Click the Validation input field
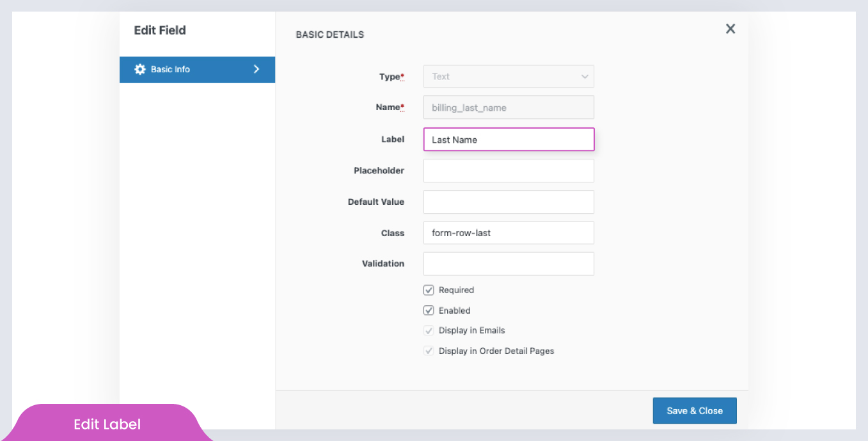This screenshot has height=441, width=868. [x=509, y=263]
